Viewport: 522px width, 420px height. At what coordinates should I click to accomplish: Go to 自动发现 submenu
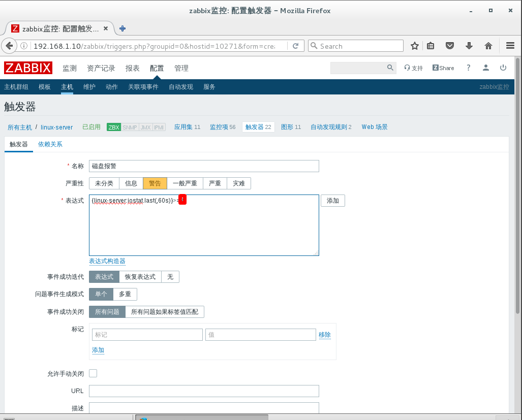(181, 87)
